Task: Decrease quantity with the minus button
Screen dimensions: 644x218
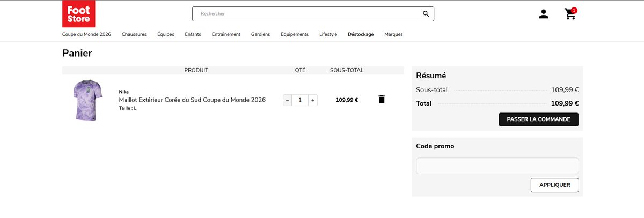Action: pos(288,100)
